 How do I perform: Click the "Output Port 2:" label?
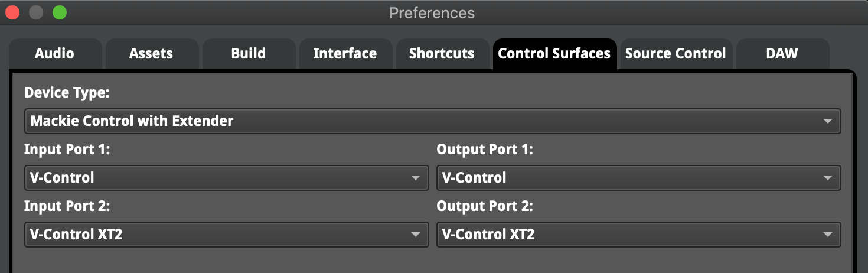(x=485, y=206)
